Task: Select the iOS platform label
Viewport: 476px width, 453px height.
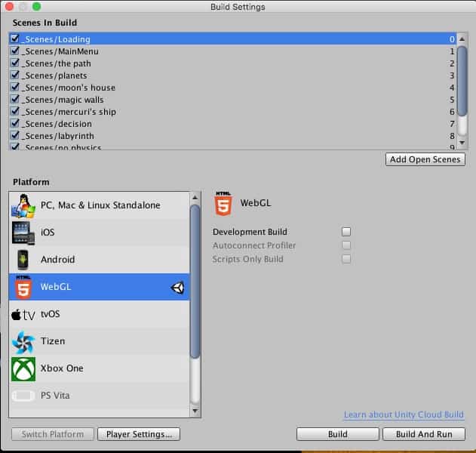Action: click(48, 233)
